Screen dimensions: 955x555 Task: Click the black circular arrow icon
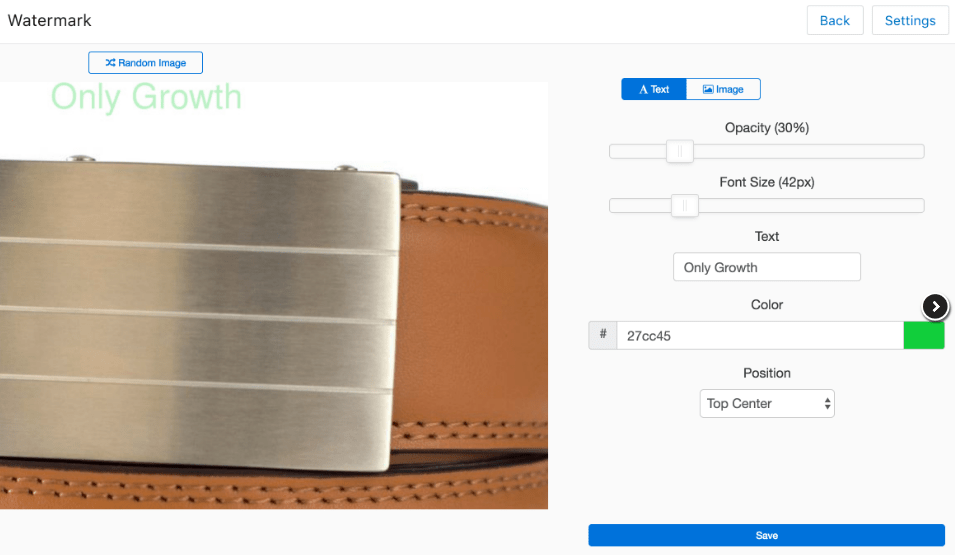pos(935,306)
